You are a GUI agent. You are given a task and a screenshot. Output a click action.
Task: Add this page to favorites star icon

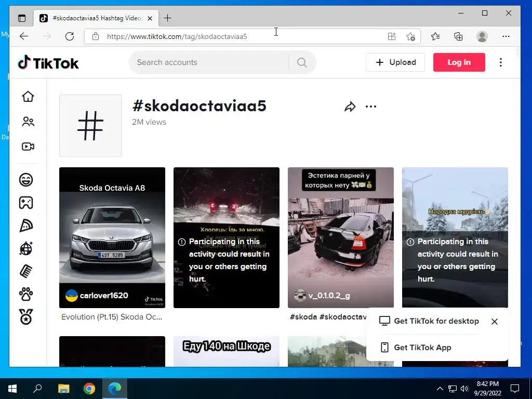(410, 36)
